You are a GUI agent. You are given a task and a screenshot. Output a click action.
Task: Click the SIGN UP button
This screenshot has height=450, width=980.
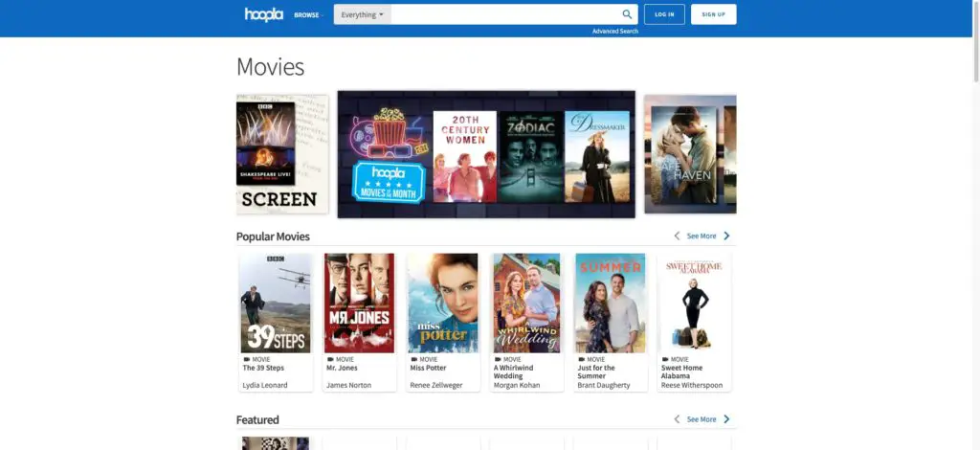pyautogui.click(x=713, y=14)
